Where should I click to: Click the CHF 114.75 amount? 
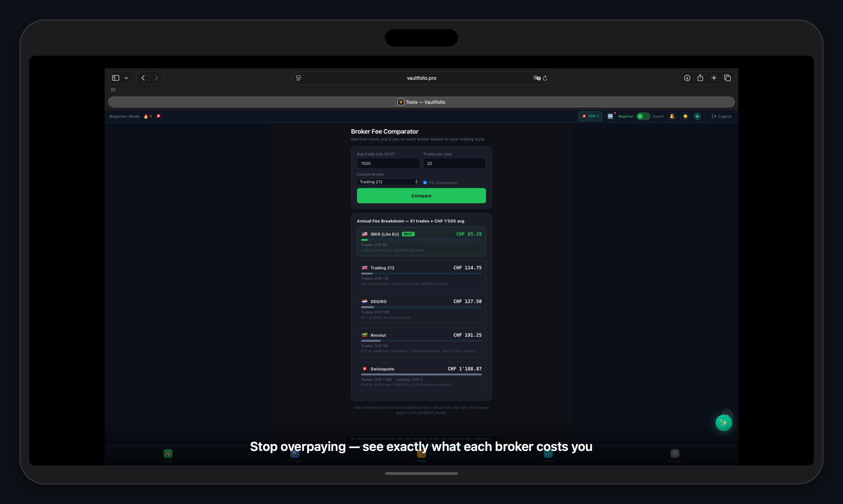pos(467,268)
